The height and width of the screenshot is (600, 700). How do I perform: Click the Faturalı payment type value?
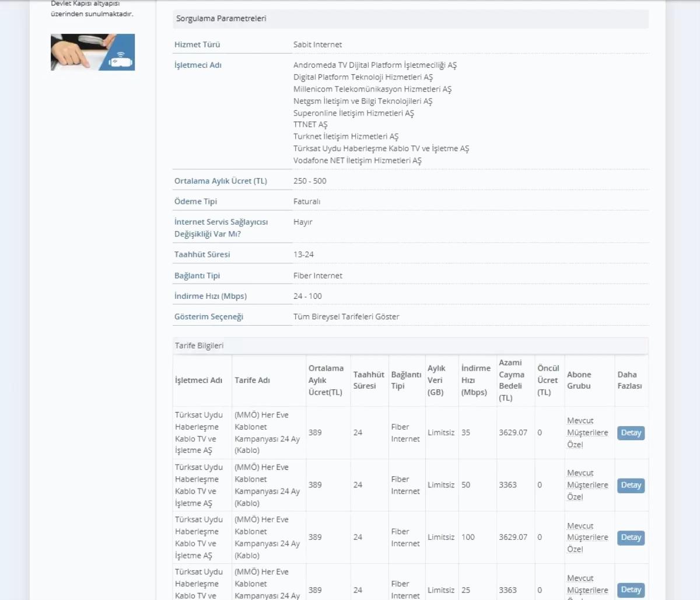click(307, 201)
